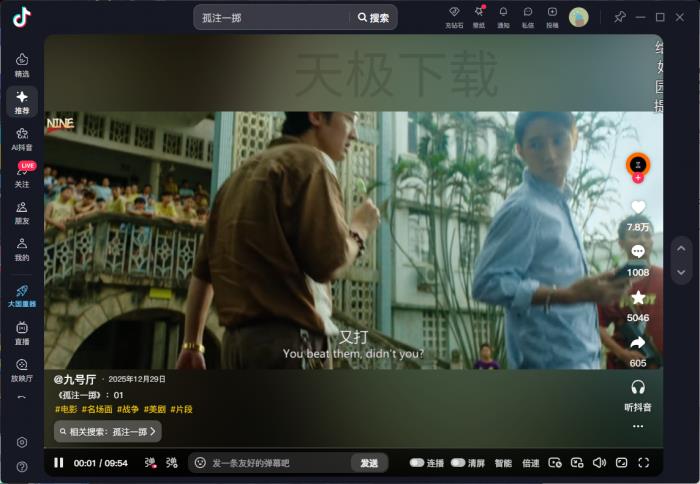This screenshot has height=484, width=700.
Task: Open 听抖音 headphone listening mode
Action: pos(637,388)
